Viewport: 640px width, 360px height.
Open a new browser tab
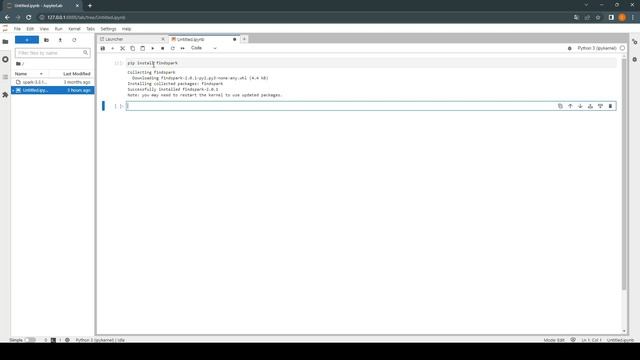point(90,6)
